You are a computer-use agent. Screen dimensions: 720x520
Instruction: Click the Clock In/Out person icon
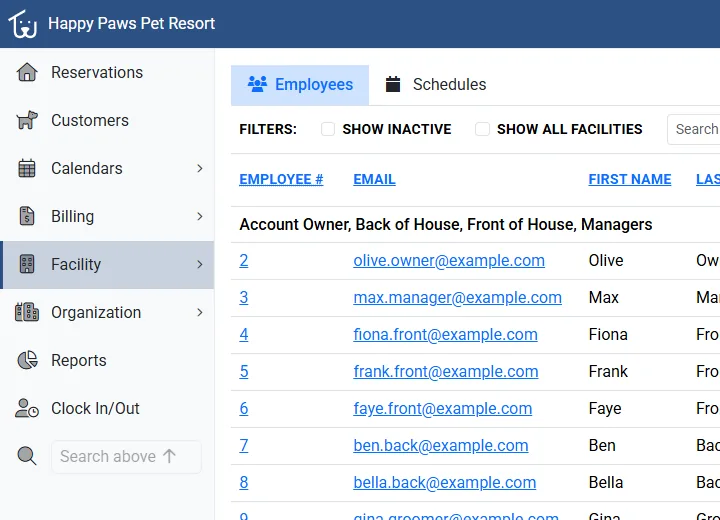pos(27,408)
